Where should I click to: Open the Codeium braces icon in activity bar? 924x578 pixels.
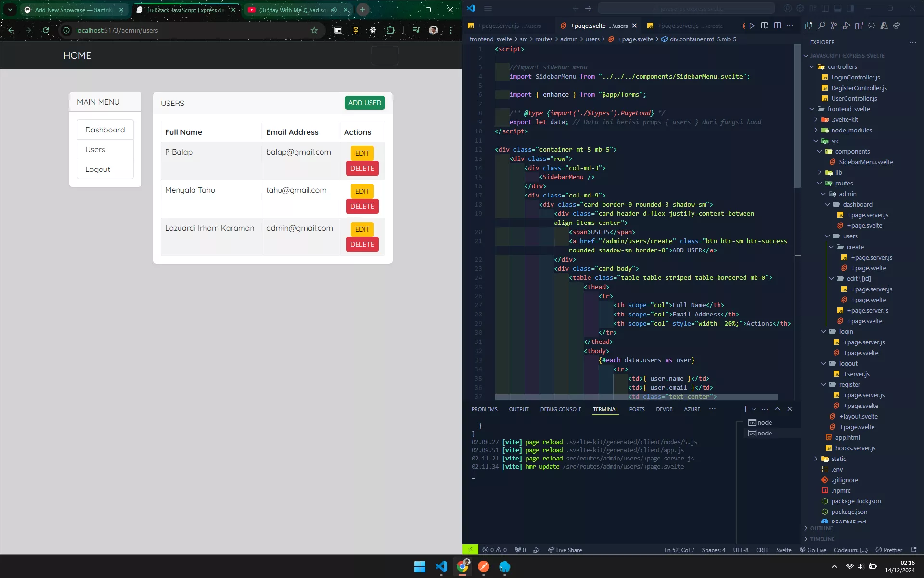click(872, 26)
